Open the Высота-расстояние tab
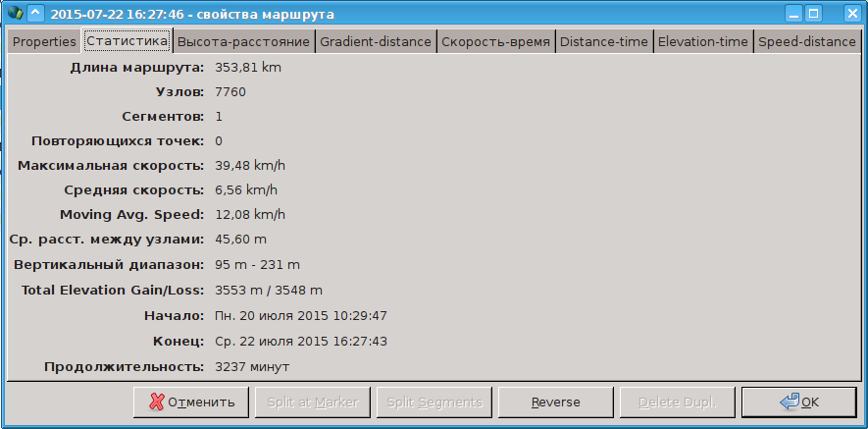 point(245,41)
